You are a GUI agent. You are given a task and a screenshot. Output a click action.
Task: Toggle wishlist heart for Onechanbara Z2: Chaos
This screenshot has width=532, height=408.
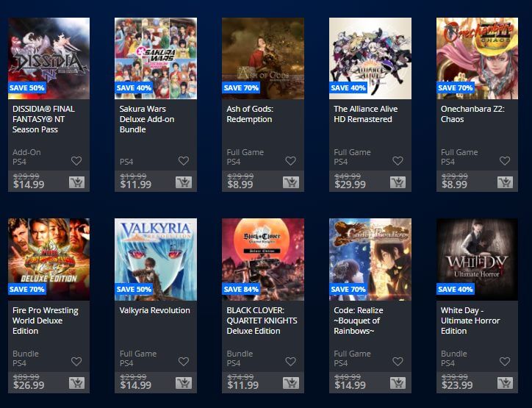(x=505, y=161)
